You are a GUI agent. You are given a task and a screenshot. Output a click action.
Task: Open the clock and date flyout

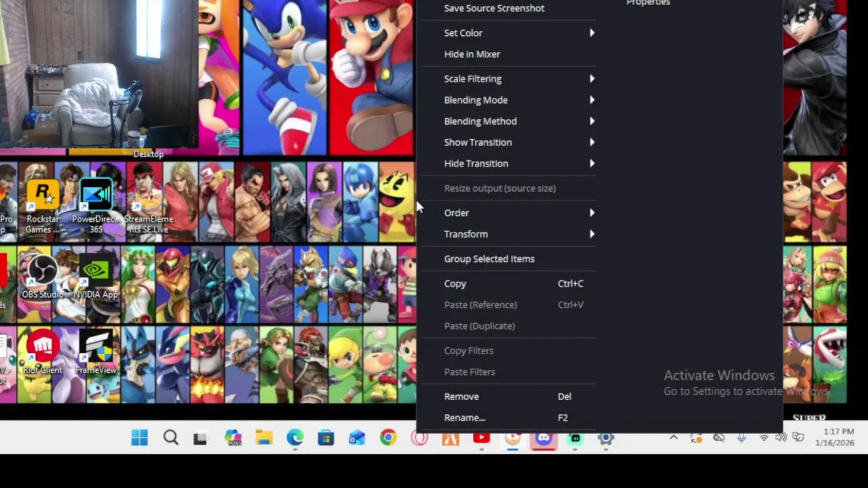point(834,437)
